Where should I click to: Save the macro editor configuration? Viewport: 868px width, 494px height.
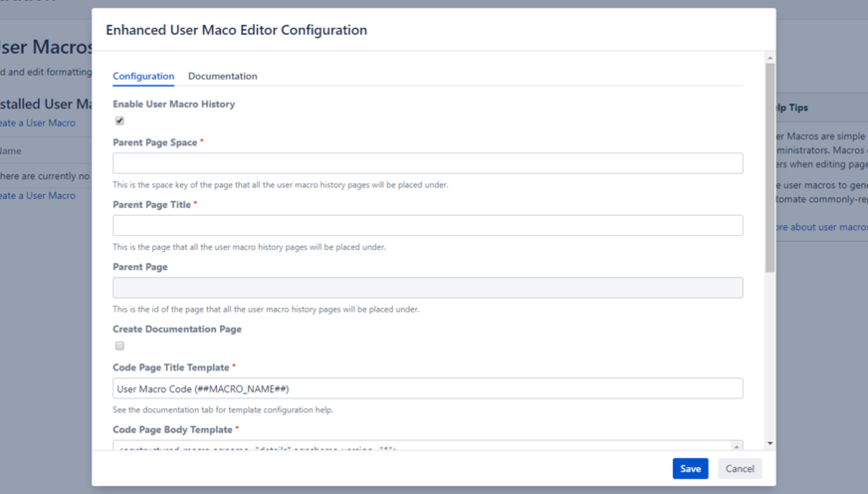[690, 468]
